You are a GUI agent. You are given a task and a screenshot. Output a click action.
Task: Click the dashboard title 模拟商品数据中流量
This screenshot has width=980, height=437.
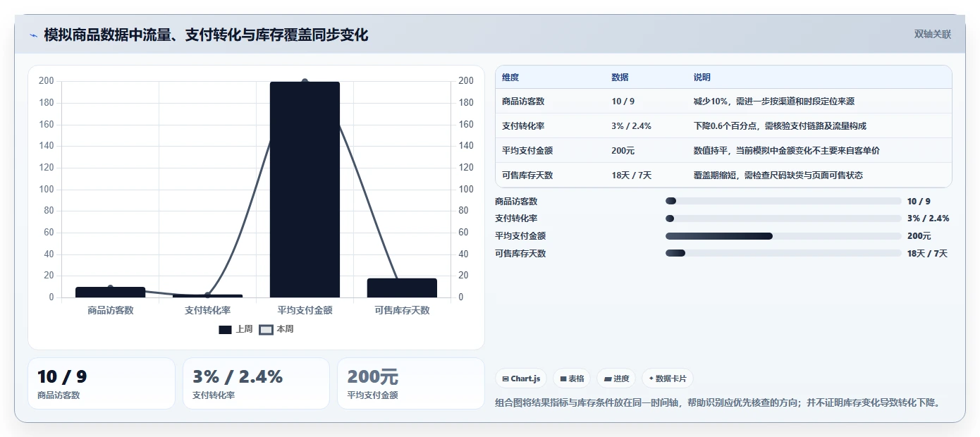click(206, 35)
